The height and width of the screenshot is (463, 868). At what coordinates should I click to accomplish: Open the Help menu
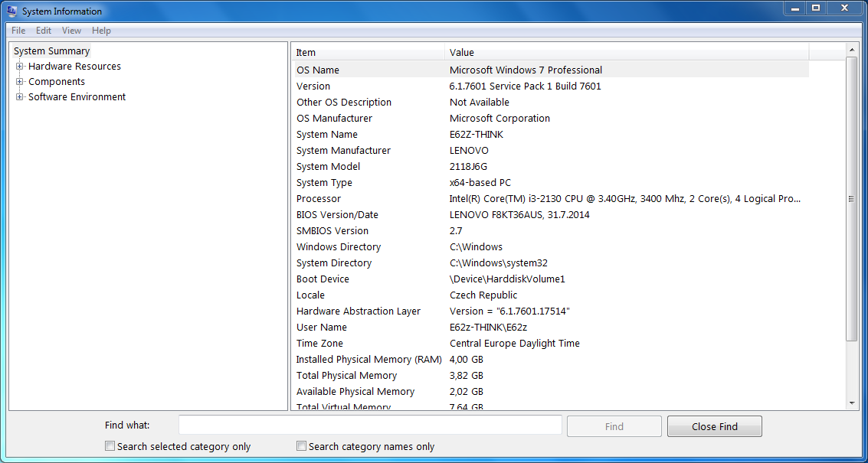[101, 31]
